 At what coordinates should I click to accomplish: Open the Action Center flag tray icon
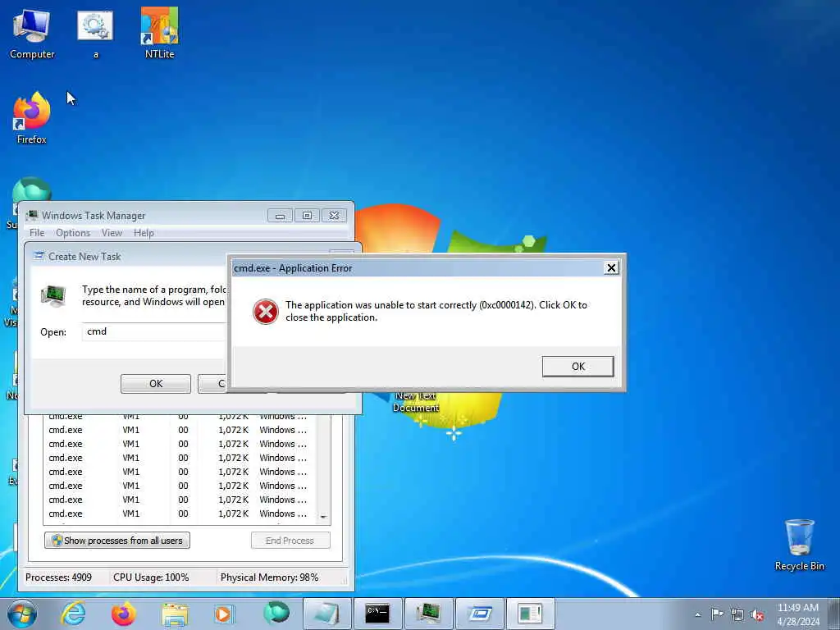[717, 614]
